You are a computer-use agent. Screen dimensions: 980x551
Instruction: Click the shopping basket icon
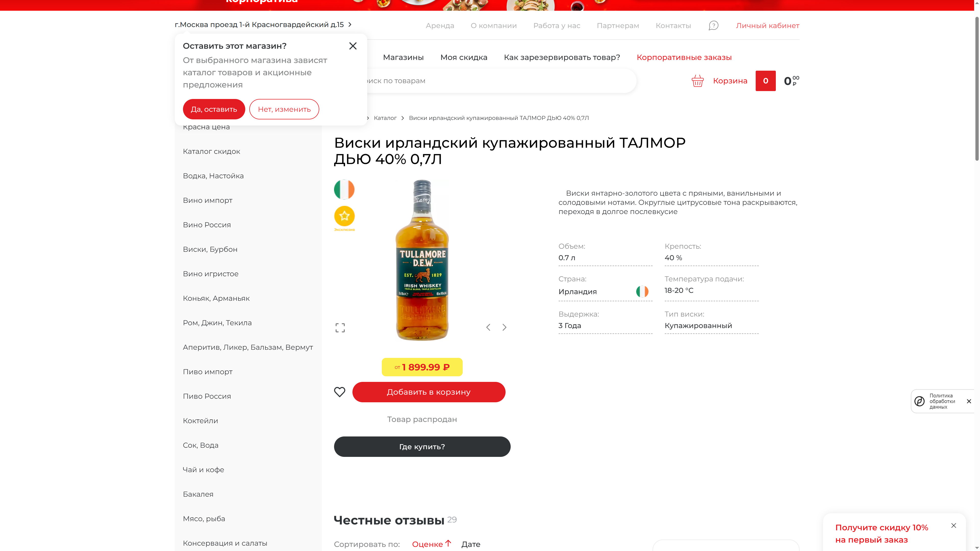697,81
